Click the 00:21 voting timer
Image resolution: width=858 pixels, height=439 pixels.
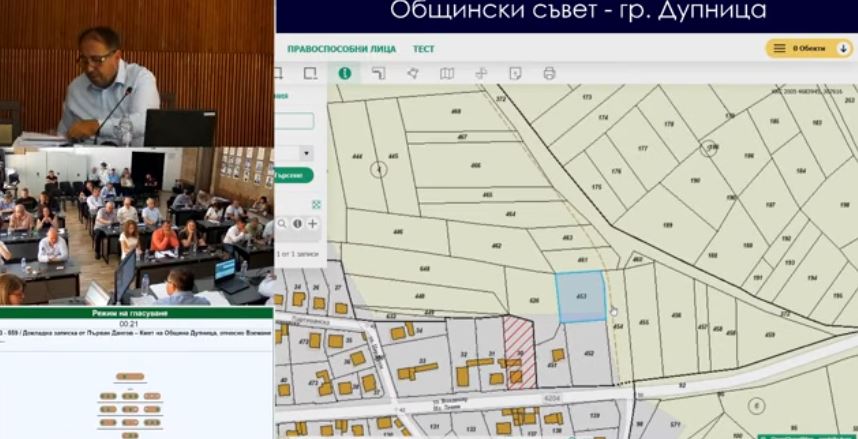point(127,324)
